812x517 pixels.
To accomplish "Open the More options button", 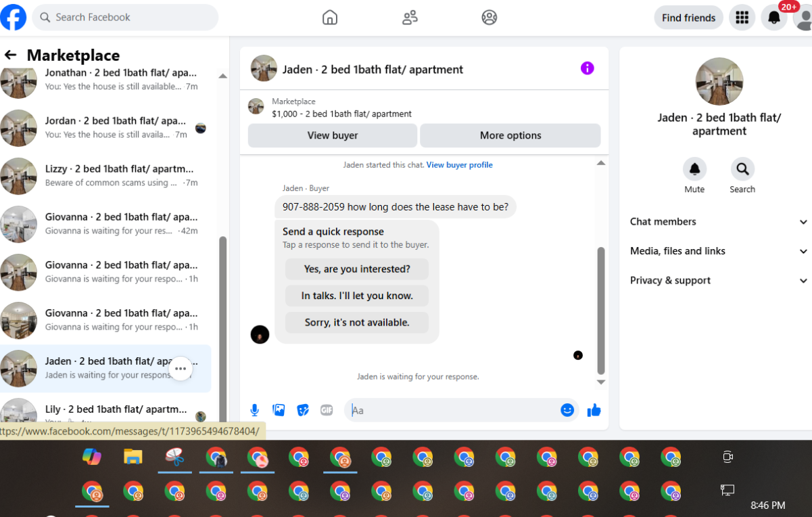I will (510, 135).
